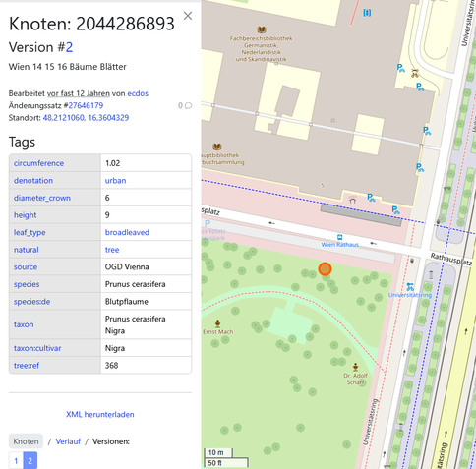Switch to version 1
Image resolution: width=476 pixels, height=469 pixels.
point(16,461)
